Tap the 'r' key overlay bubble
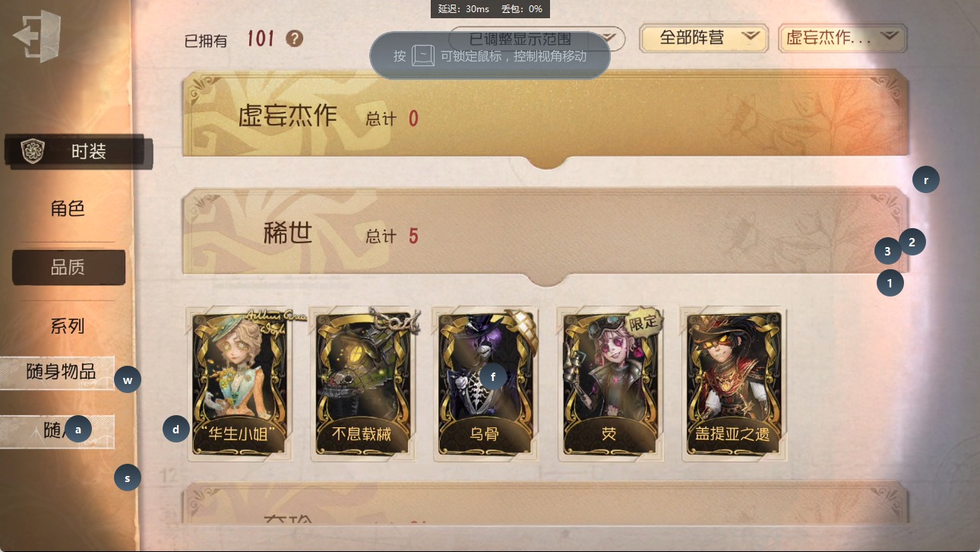Viewport: 980px width, 552px height. (x=926, y=180)
